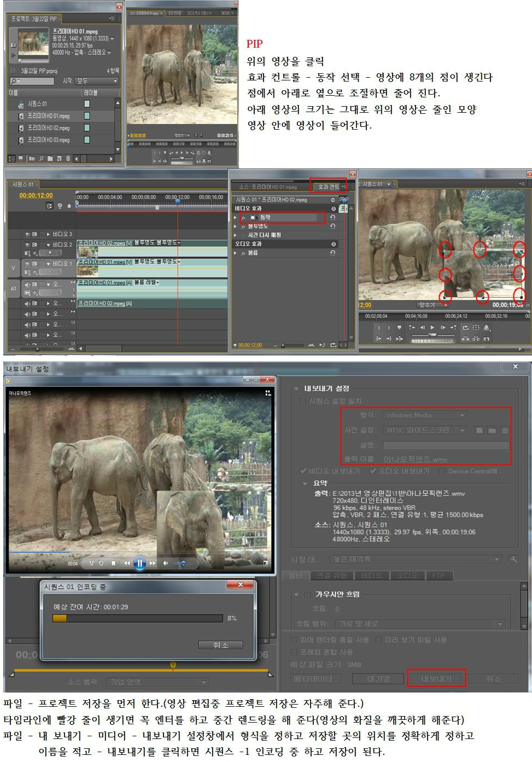This screenshot has height=762, width=532.
Task: Select 시퀀스 01 in the project list
Action: click(37, 103)
